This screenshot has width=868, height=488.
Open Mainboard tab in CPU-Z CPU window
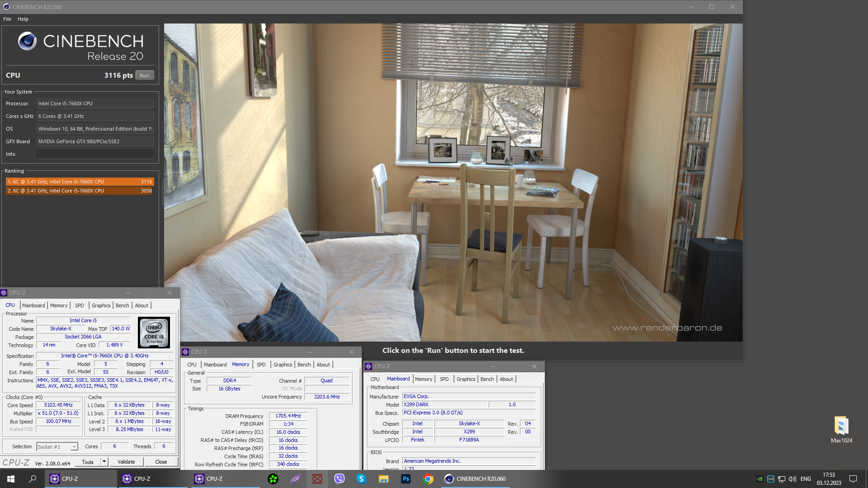coord(33,305)
